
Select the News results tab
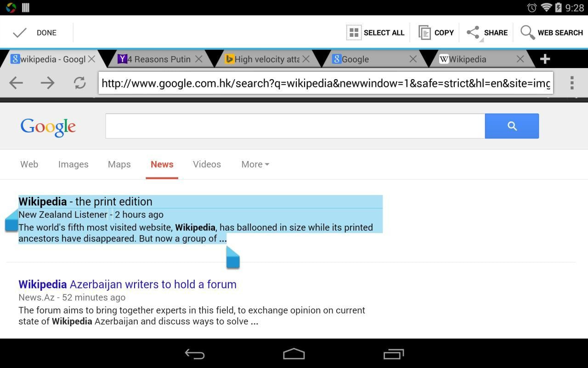[x=162, y=164]
